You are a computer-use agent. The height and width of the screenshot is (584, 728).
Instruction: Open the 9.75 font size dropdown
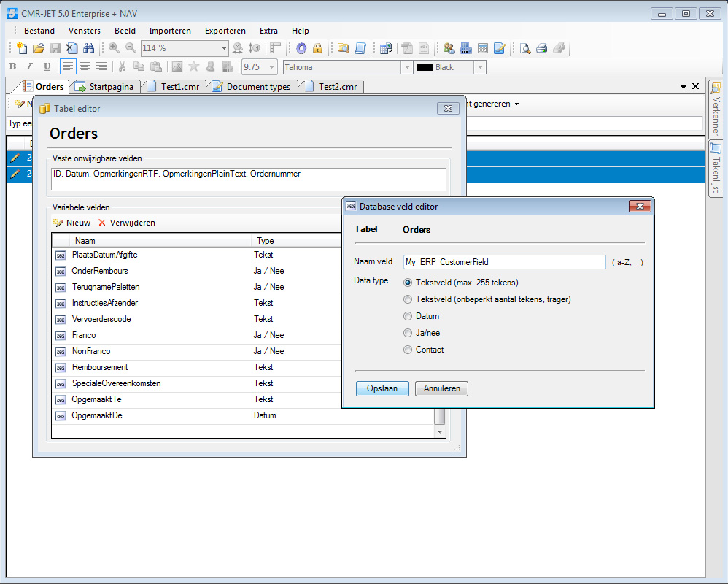pyautogui.click(x=272, y=67)
